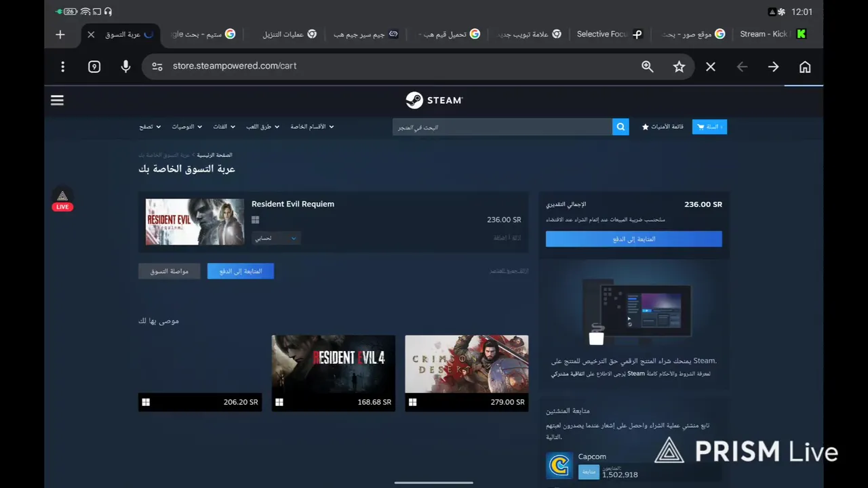This screenshot has width=868, height=488.
Task: Open the tab switcher showing 9 tabs
Action: click(94, 66)
